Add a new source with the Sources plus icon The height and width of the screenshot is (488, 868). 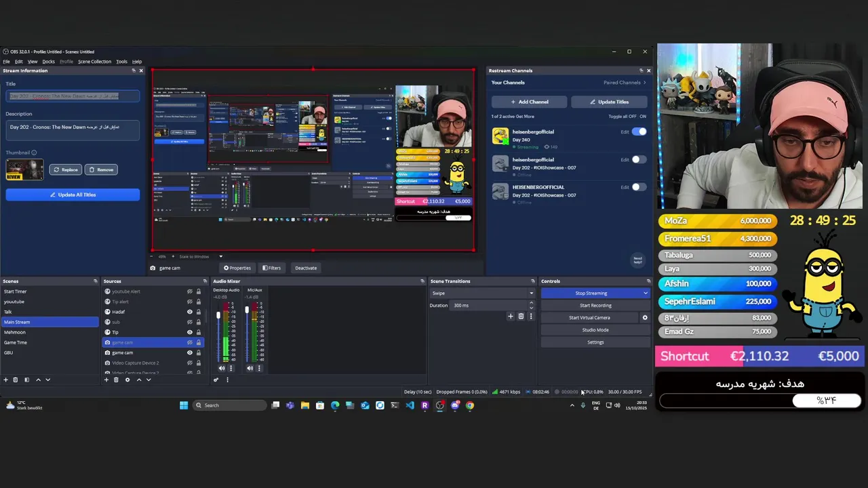106,380
